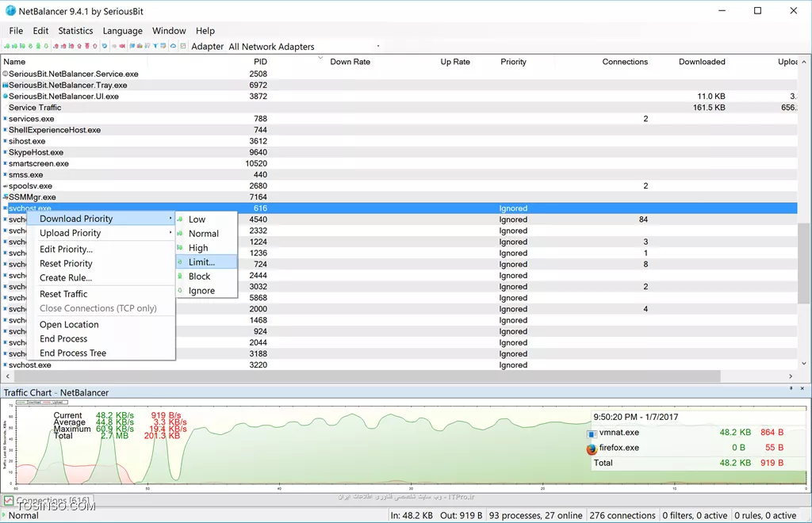
Task: Select Ignore in priority submenu
Action: (207, 291)
